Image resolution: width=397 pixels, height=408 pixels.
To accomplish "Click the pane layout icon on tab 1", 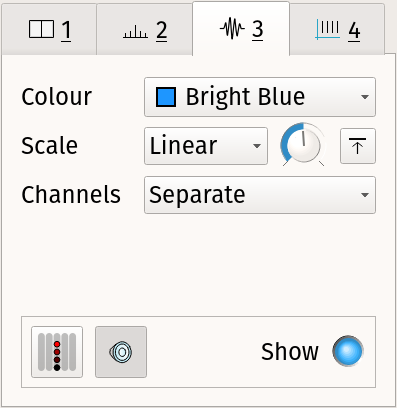I will pos(41,29).
